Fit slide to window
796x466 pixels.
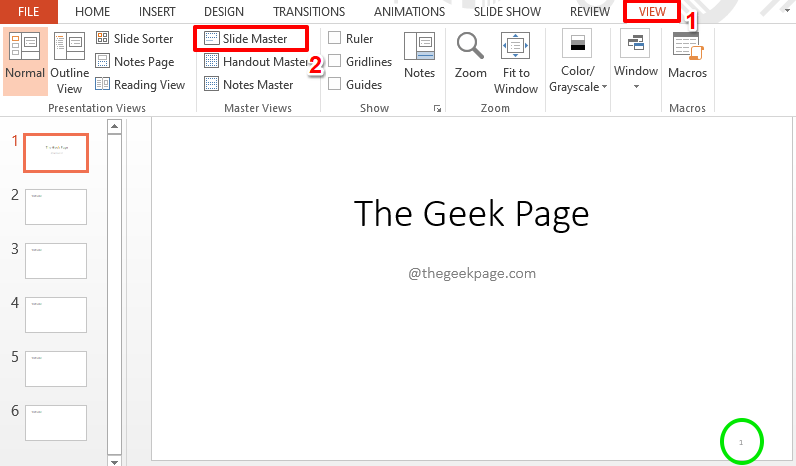pyautogui.click(x=515, y=60)
